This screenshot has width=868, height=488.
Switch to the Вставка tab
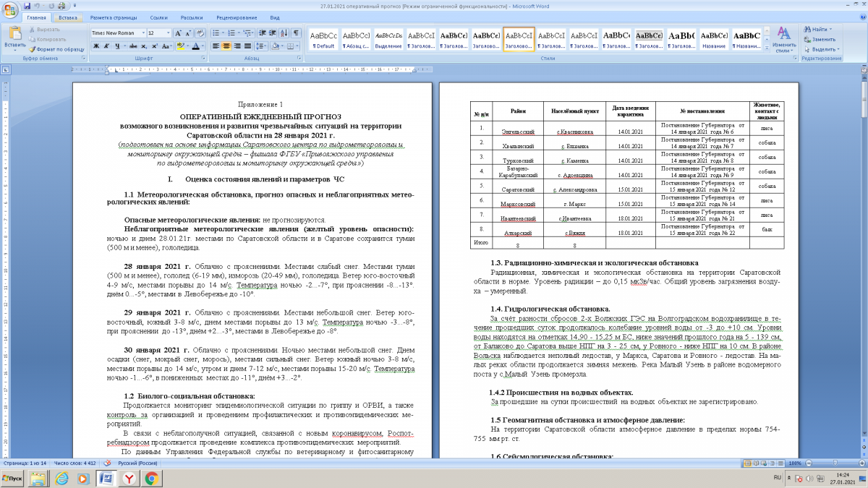pyautogui.click(x=68, y=17)
